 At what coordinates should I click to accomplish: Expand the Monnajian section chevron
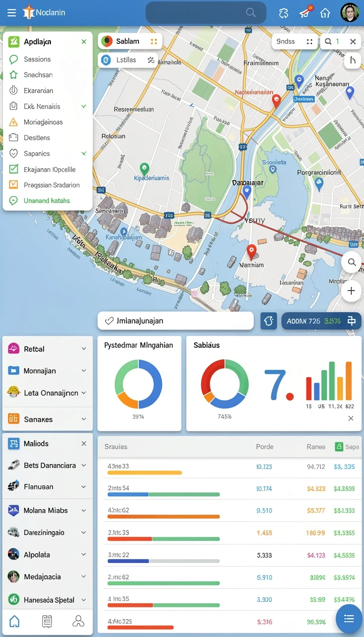(x=84, y=371)
